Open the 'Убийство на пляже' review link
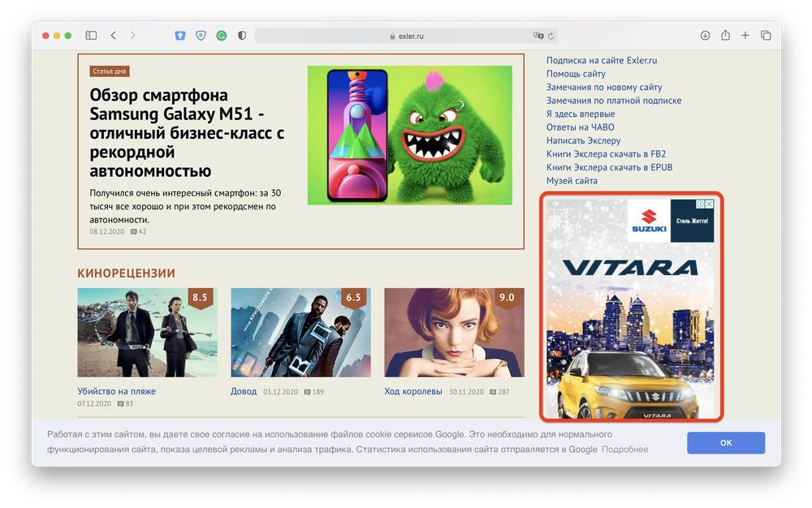The width and height of the screenshot is (812, 508). (116, 391)
